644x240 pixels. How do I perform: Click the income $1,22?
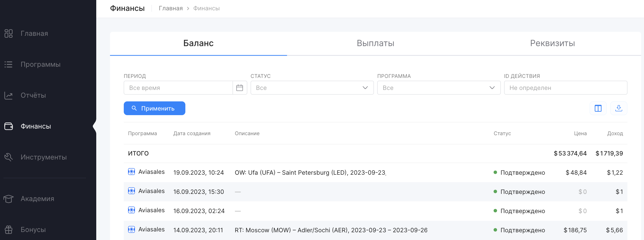(x=615, y=173)
